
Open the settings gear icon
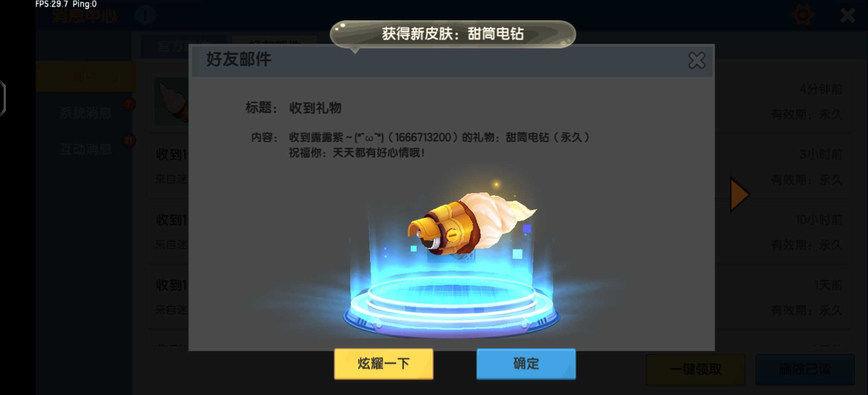click(803, 15)
